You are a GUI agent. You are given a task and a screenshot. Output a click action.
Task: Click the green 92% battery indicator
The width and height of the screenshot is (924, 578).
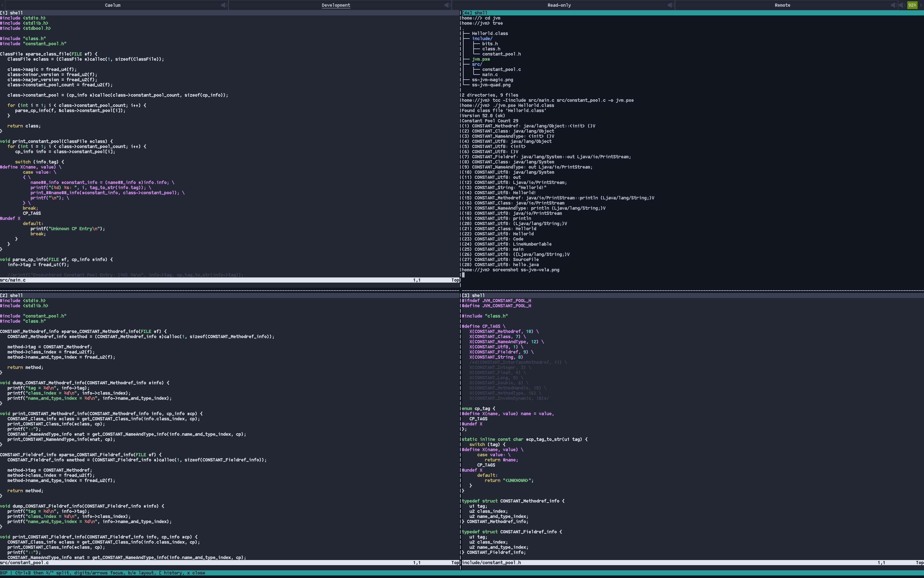[x=912, y=5]
